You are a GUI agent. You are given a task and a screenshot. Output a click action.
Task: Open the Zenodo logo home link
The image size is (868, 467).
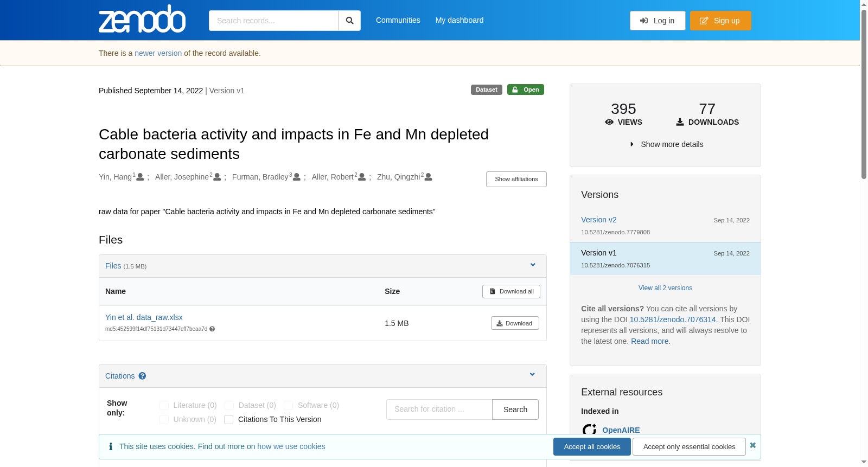point(142,19)
